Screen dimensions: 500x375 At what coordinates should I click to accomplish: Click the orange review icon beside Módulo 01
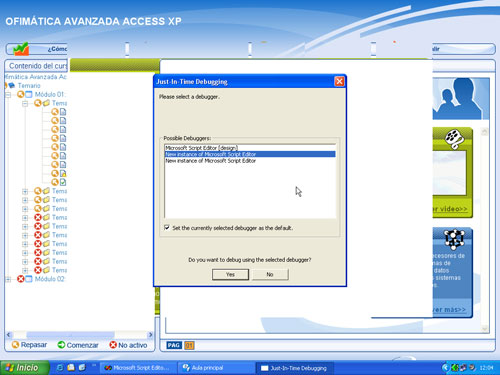point(21,94)
